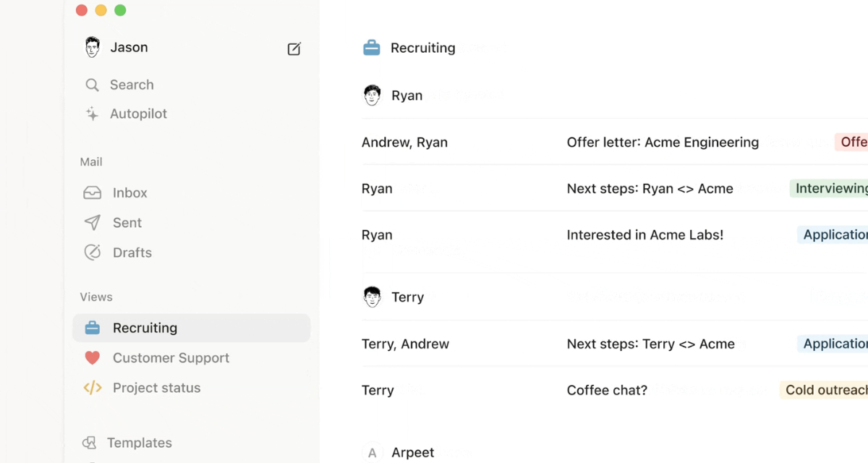
Task: Select the code icon beside Project status
Action: [92, 388]
